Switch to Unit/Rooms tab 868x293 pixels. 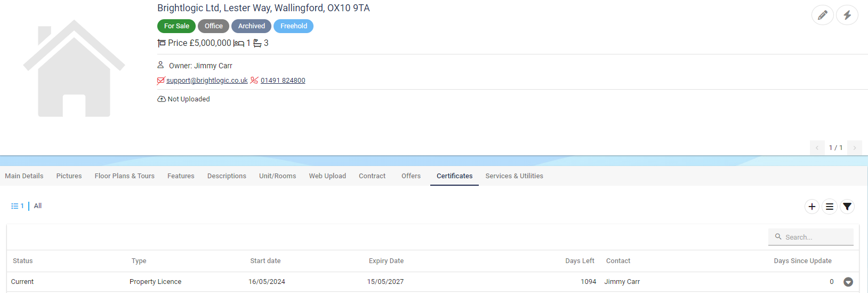pos(277,176)
